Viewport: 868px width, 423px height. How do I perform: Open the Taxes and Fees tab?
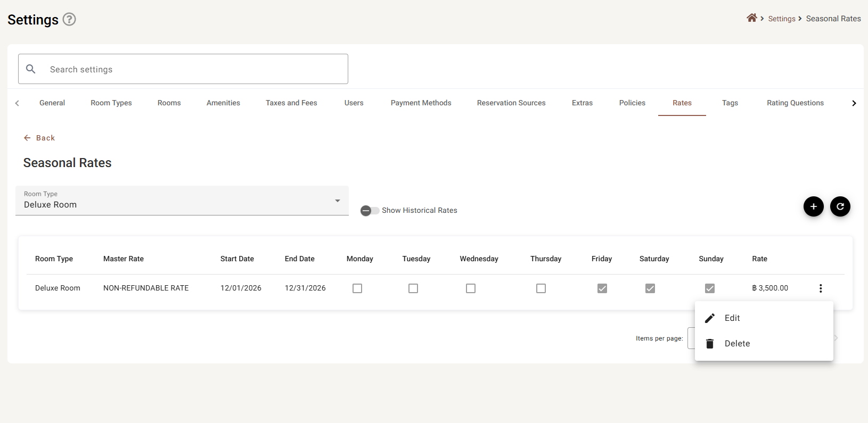pos(291,103)
